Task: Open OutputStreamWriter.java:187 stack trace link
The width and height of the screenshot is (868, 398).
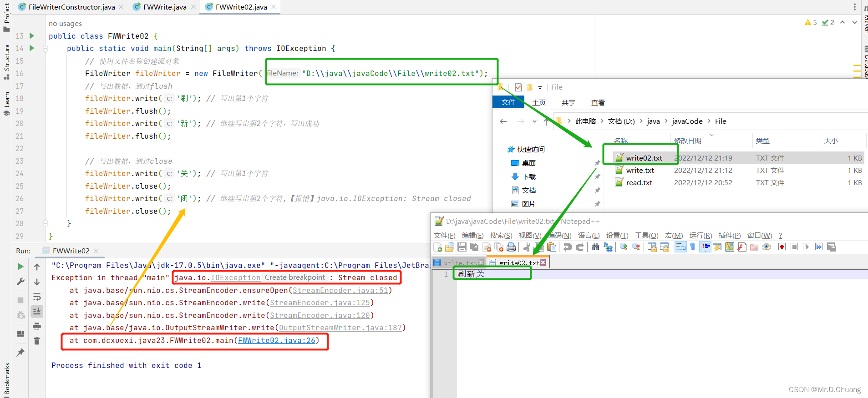Action: pos(340,327)
